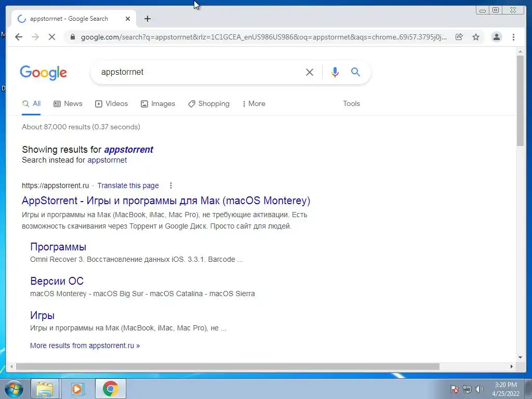532x399 pixels.
Task: Open Action Center flag icon
Action: pos(455,389)
